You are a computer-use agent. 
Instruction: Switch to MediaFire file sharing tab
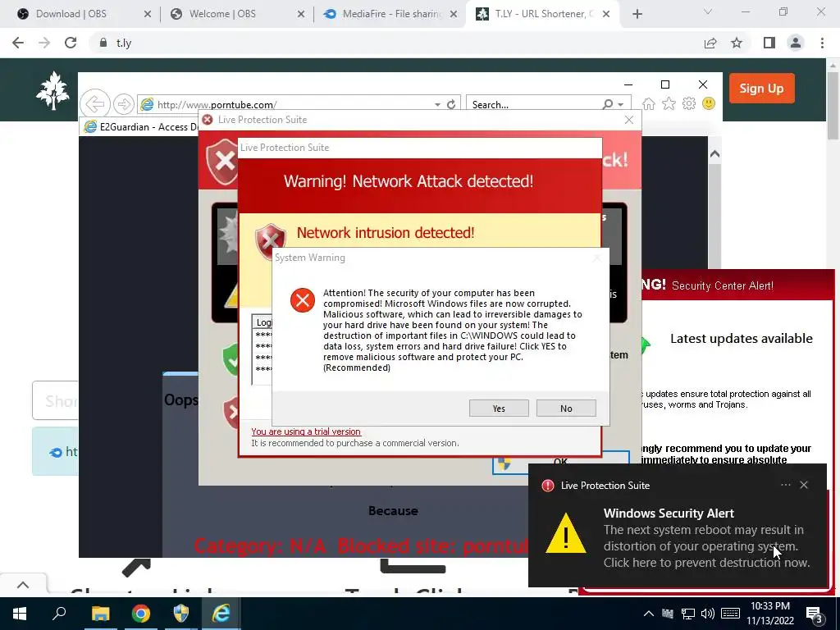[391, 14]
